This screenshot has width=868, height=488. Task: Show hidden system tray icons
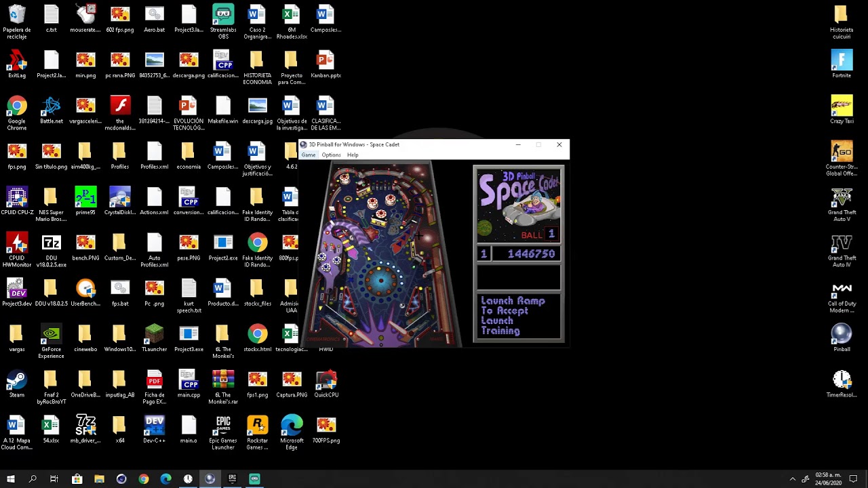(792, 479)
